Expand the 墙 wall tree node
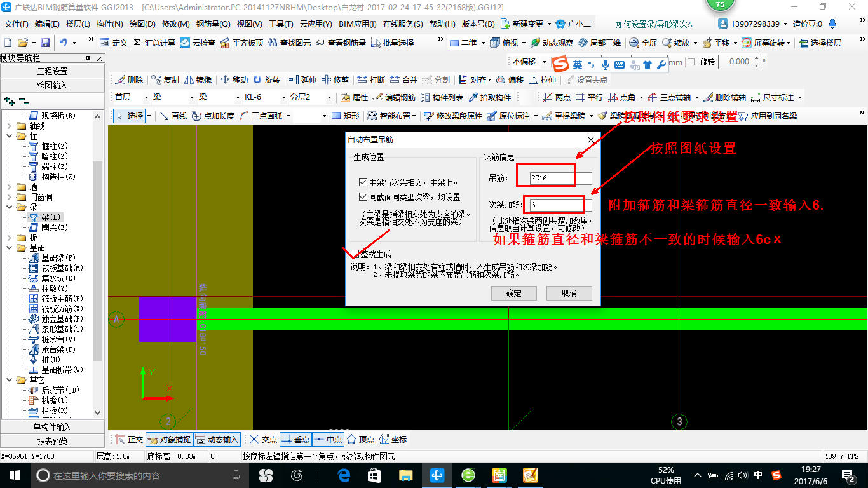The width and height of the screenshot is (868, 488). click(x=10, y=187)
